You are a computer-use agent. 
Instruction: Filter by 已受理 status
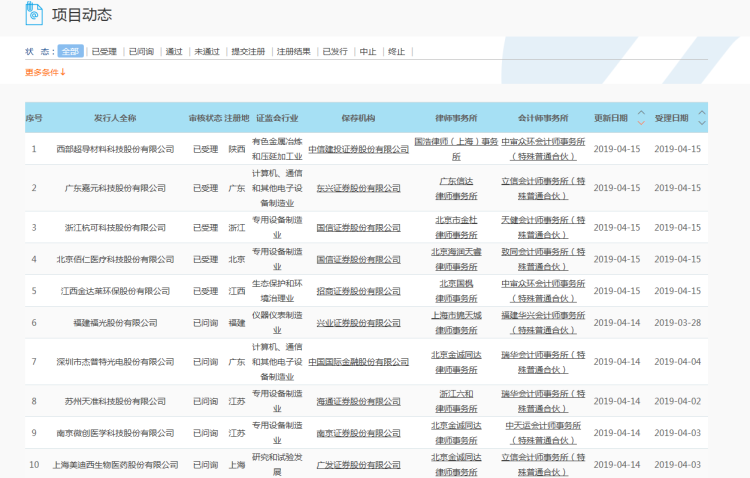pos(104,52)
